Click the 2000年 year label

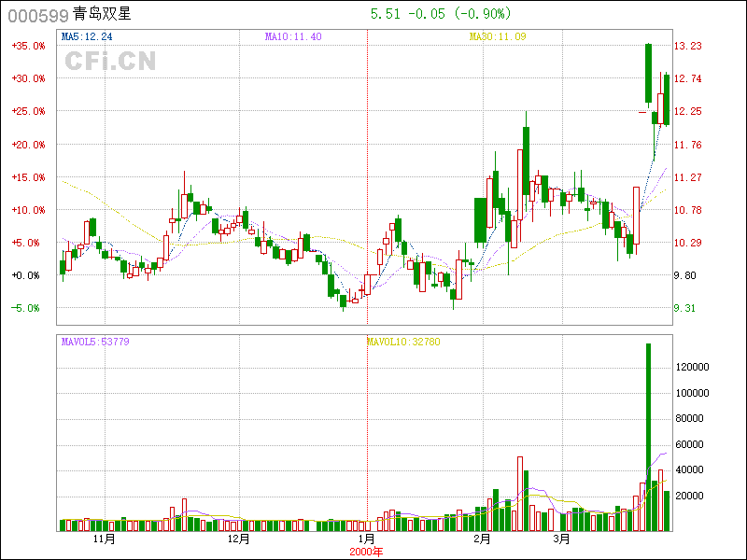tap(366, 552)
